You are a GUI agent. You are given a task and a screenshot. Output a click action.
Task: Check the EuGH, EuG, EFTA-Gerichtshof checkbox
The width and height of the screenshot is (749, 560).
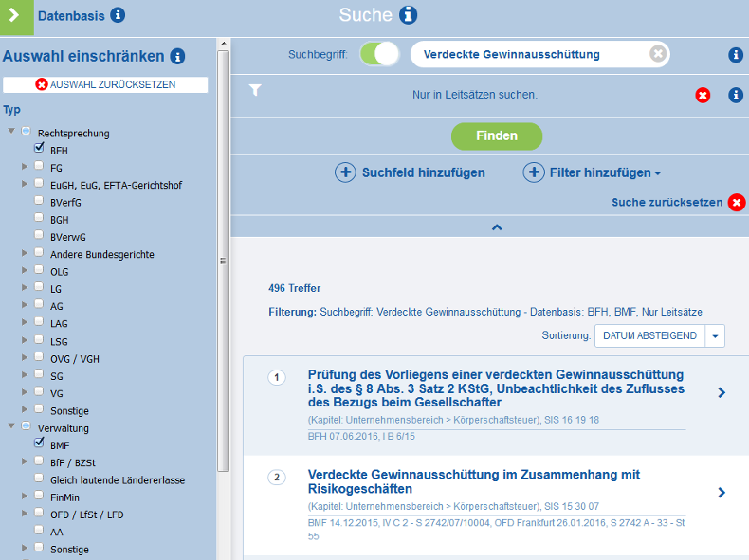[39, 183]
